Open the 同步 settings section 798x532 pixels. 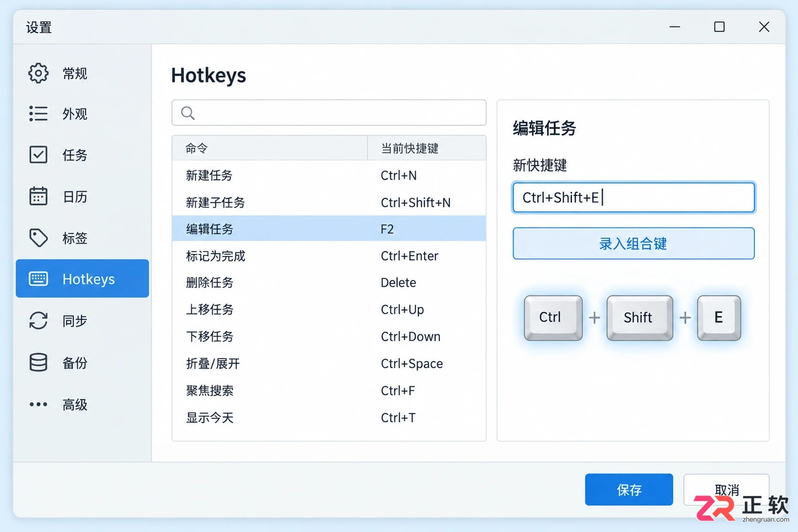(83, 320)
